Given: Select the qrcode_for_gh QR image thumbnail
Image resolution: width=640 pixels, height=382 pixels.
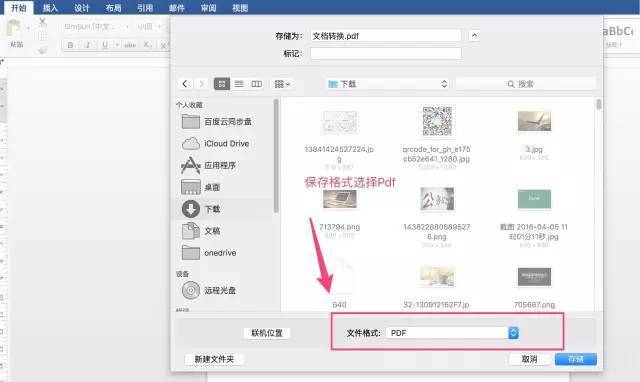Looking at the screenshot, I should [x=437, y=121].
